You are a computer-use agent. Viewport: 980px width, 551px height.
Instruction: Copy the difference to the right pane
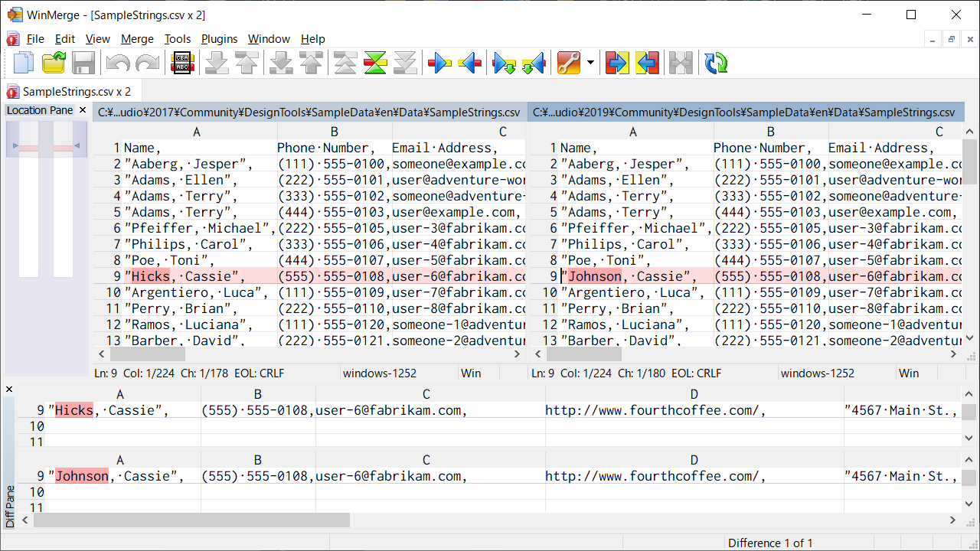[x=439, y=63]
